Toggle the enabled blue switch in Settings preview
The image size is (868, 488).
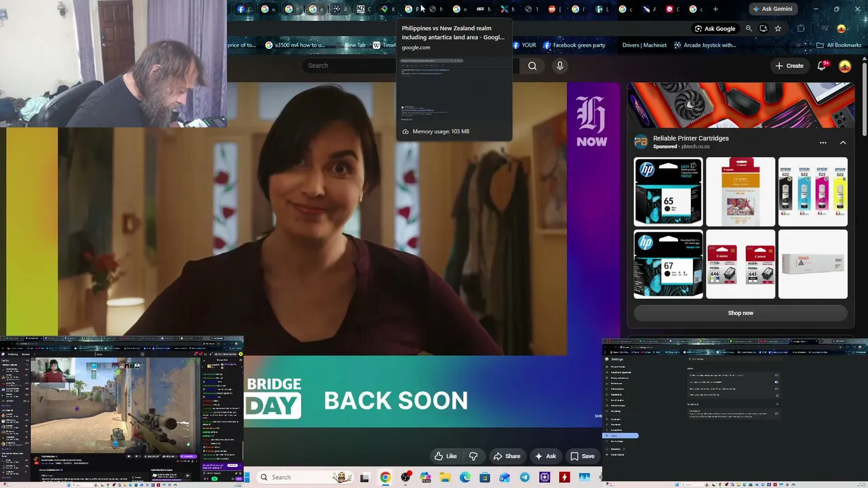click(776, 382)
